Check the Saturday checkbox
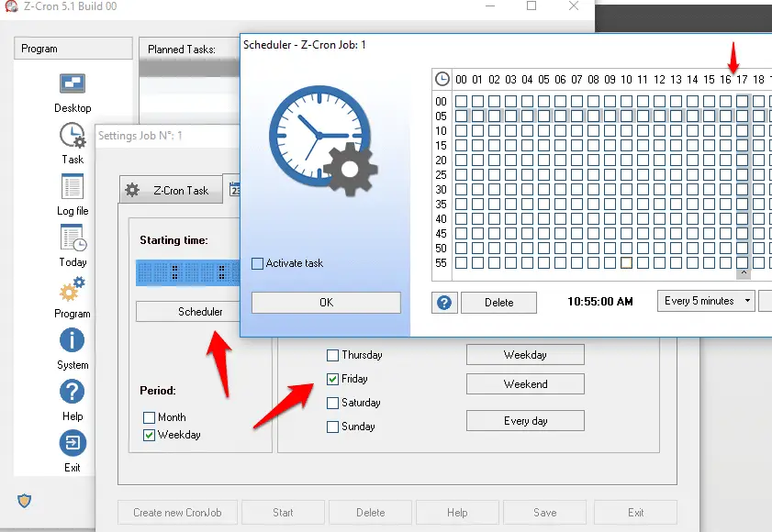 tap(333, 403)
